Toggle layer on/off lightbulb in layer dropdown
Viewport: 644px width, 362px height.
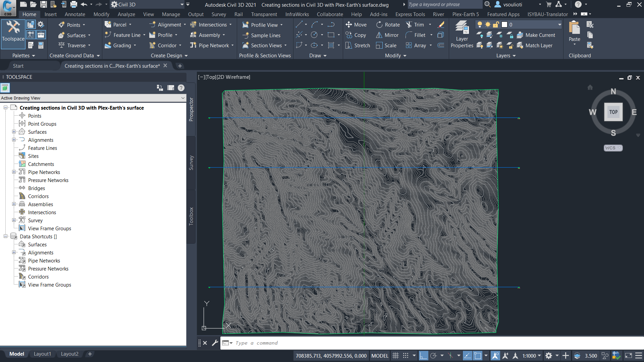click(480, 24)
